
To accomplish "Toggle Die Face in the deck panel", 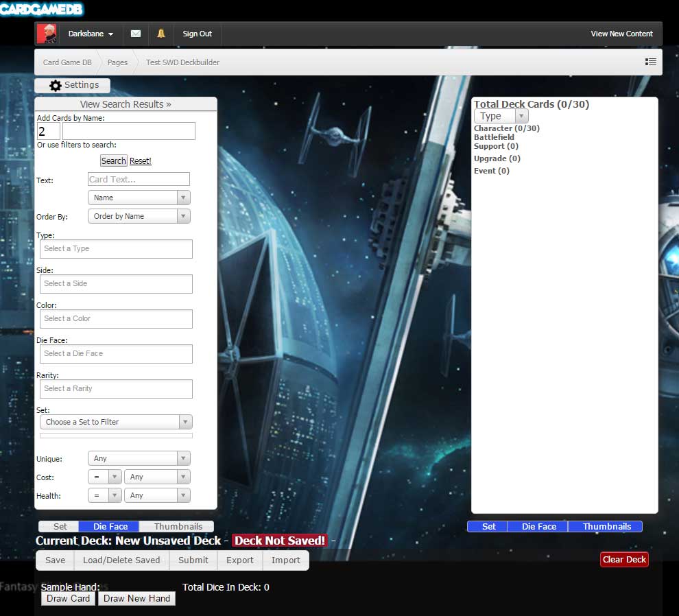I will tap(538, 526).
